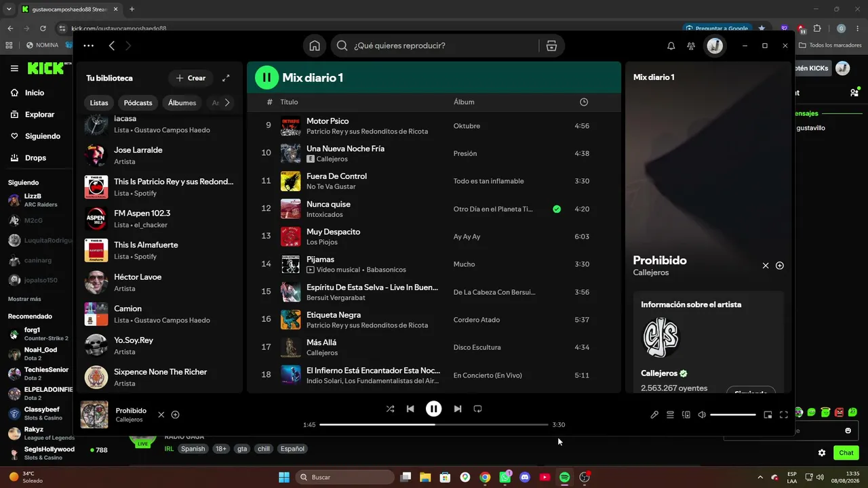
Task: Open the lyrics microphone view
Action: click(654, 415)
